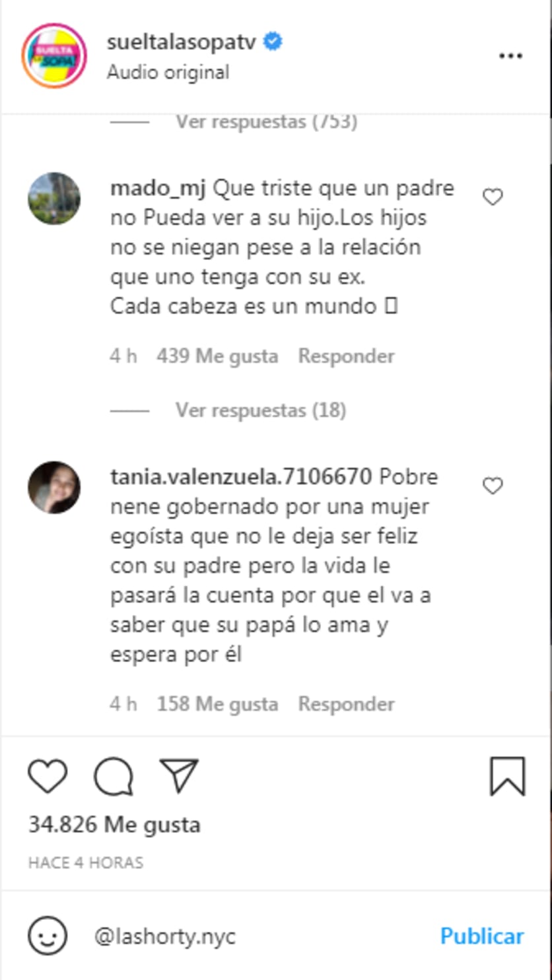Like tania.valenzuela.7106670's comment
This screenshot has width=552, height=980.
[x=493, y=486]
